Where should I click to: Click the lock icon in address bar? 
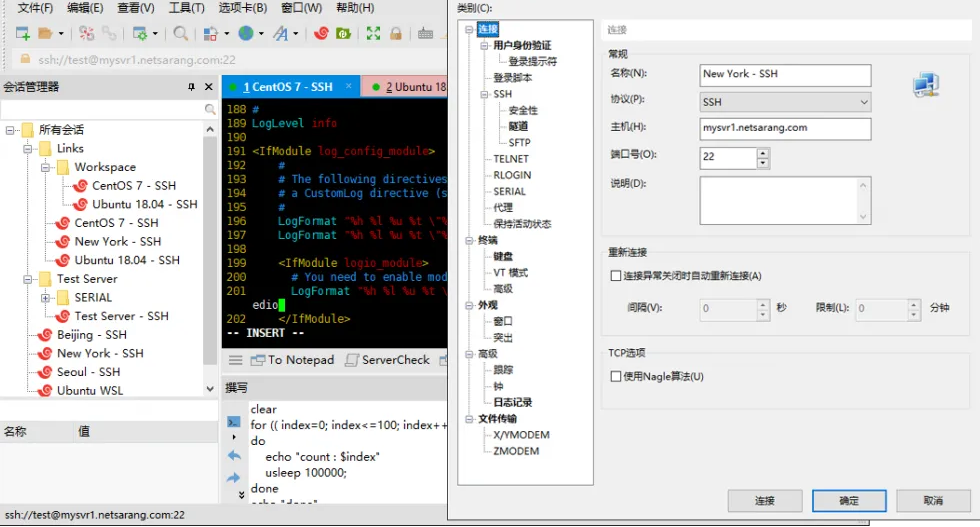(25, 59)
